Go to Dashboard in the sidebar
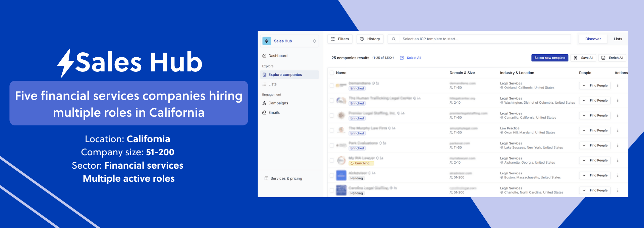This screenshot has width=644, height=228. [278, 56]
